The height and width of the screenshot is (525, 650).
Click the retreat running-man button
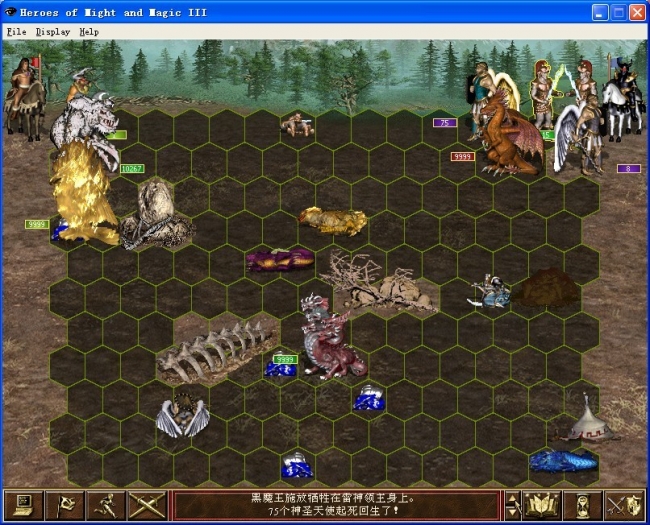(x=106, y=505)
